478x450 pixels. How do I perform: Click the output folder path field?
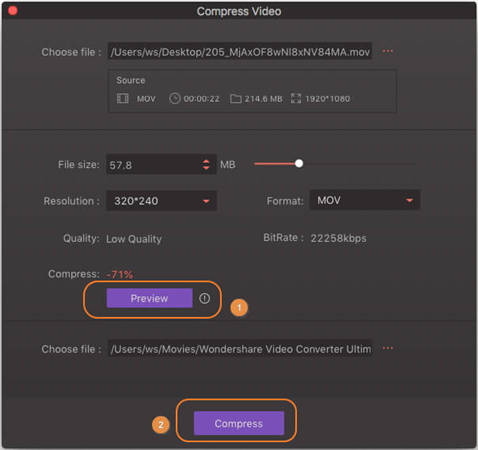(240, 349)
